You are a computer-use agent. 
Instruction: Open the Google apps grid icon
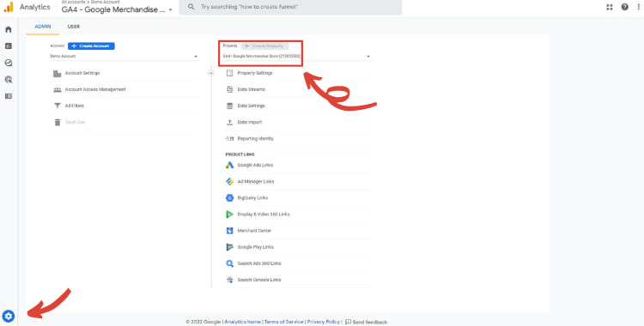(x=610, y=7)
